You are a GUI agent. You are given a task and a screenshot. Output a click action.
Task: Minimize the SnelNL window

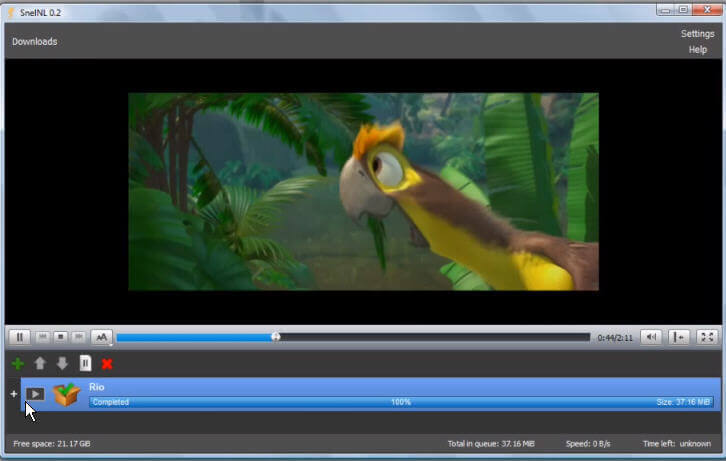pyautogui.click(x=665, y=10)
